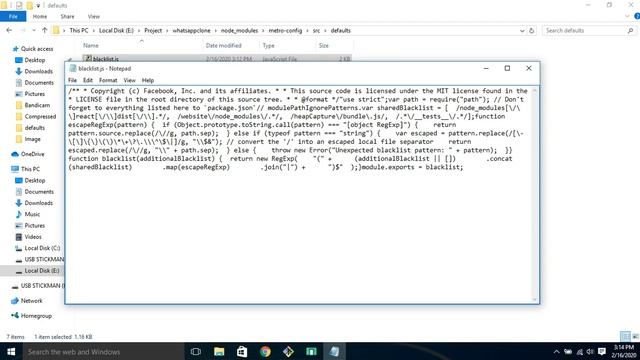640x360 pixels.
Task: Select 'This PC' in address breadcrumb
Action: [x=79, y=31]
